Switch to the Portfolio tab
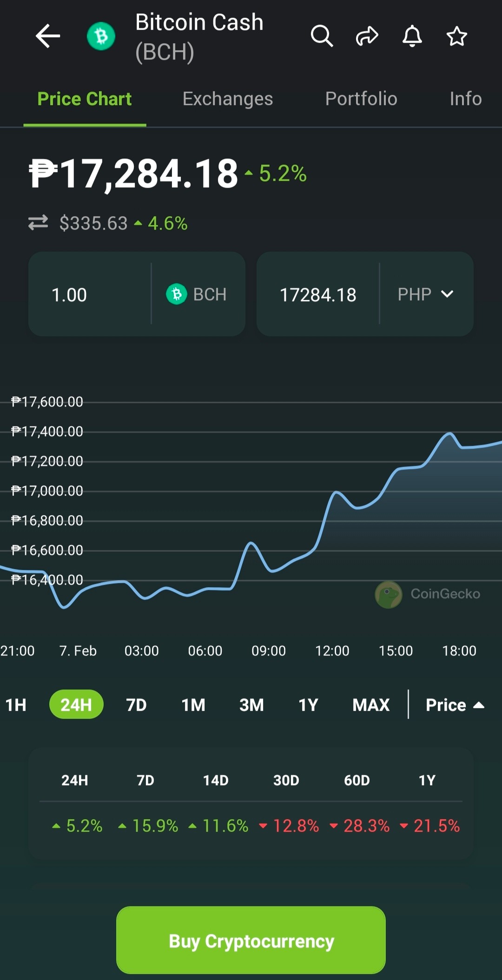 point(361,99)
